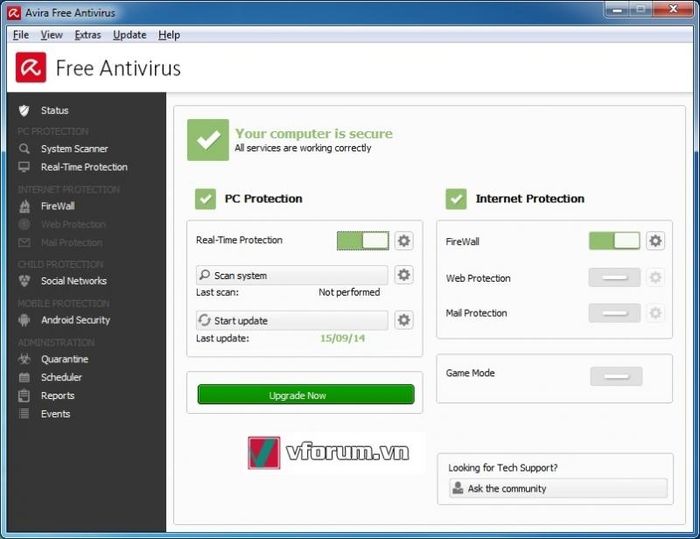Click the Game Mode label
The image size is (700, 539).
pyautogui.click(x=470, y=373)
